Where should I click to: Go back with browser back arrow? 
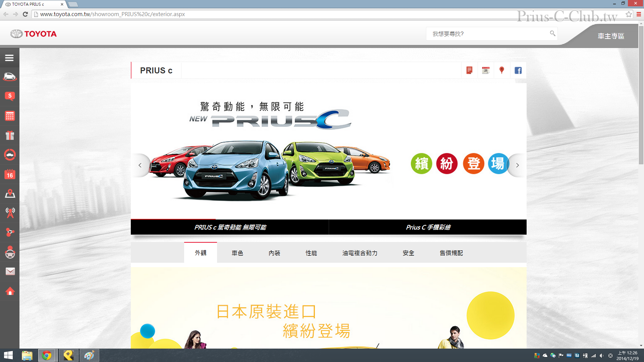6,14
